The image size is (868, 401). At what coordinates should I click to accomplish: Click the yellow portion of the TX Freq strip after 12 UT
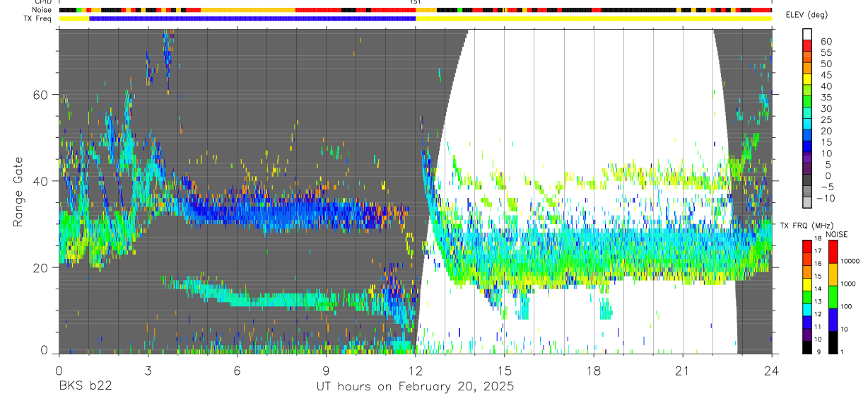coord(594,18)
